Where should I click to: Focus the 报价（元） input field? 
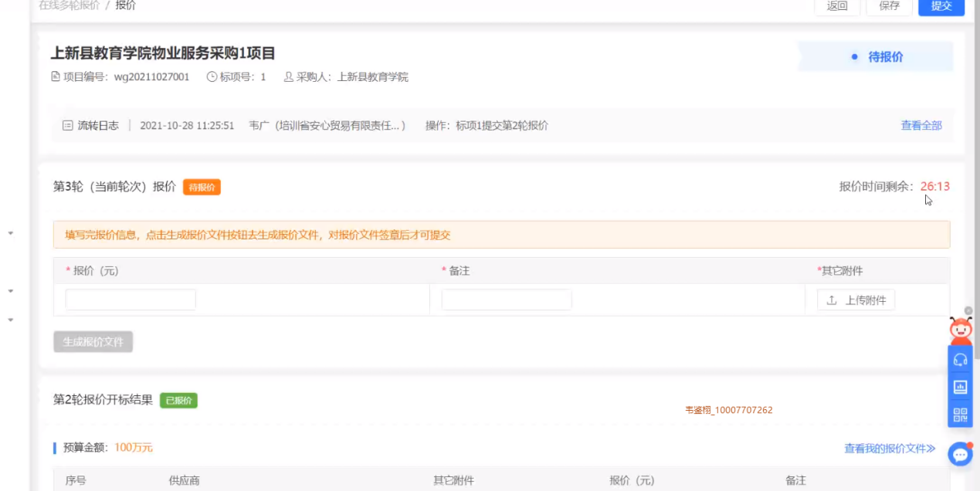coord(131,300)
